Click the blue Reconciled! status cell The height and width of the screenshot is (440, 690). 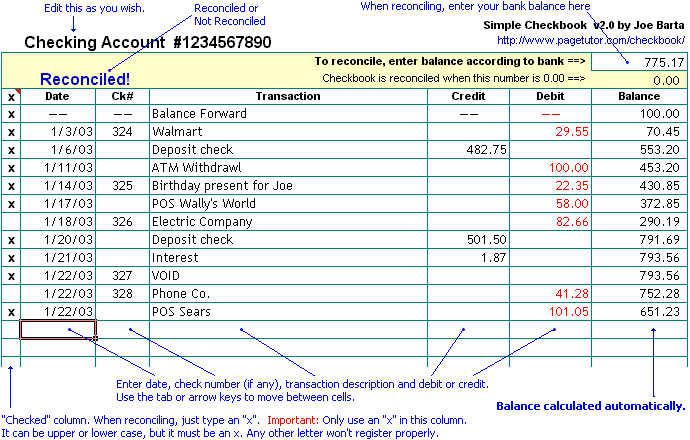point(86,78)
